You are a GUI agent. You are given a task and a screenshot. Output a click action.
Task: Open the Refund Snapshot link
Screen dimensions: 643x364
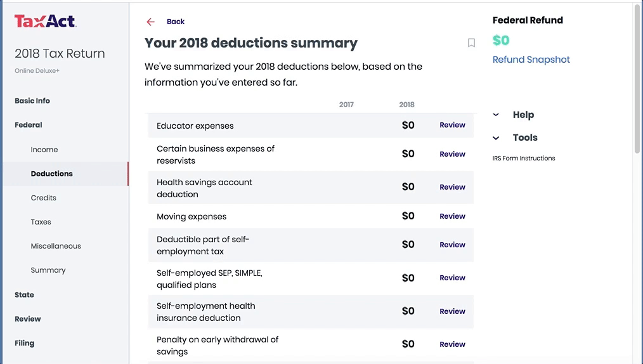[x=531, y=60]
